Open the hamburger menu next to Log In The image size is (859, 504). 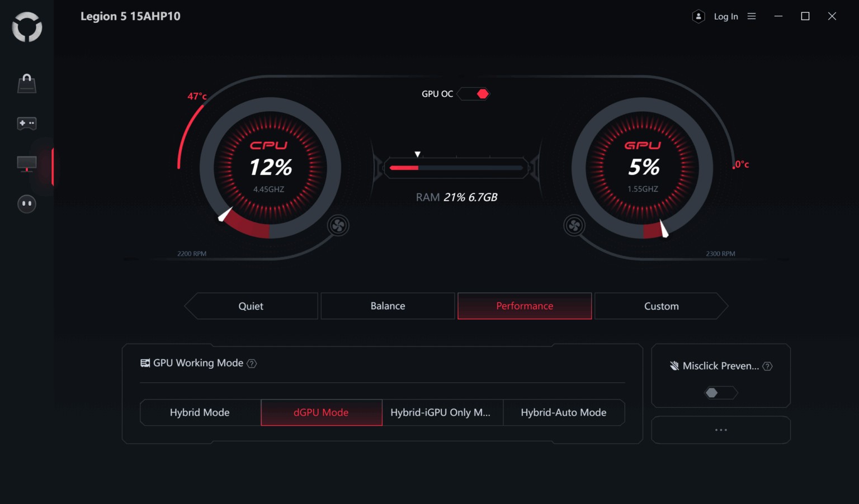pyautogui.click(x=752, y=17)
